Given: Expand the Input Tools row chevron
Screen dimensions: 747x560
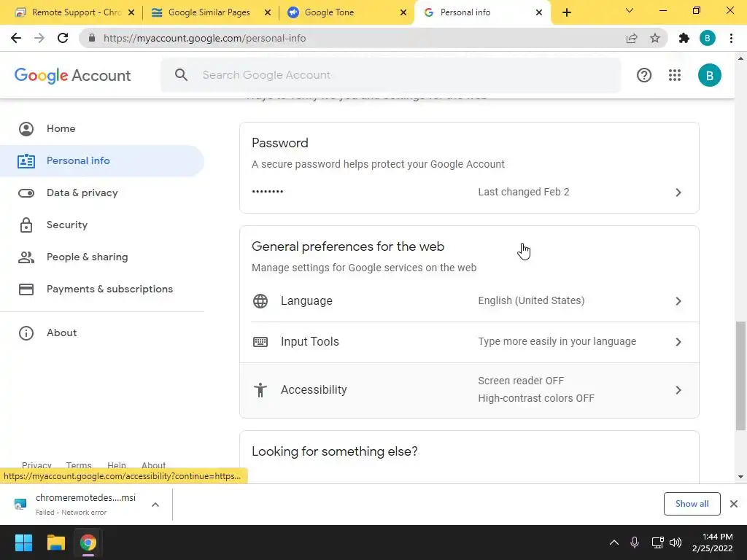Looking at the screenshot, I should click(x=678, y=342).
